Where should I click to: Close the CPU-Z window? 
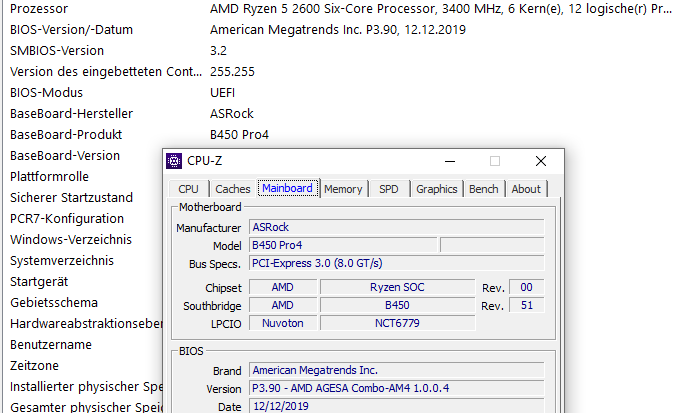pos(541,161)
